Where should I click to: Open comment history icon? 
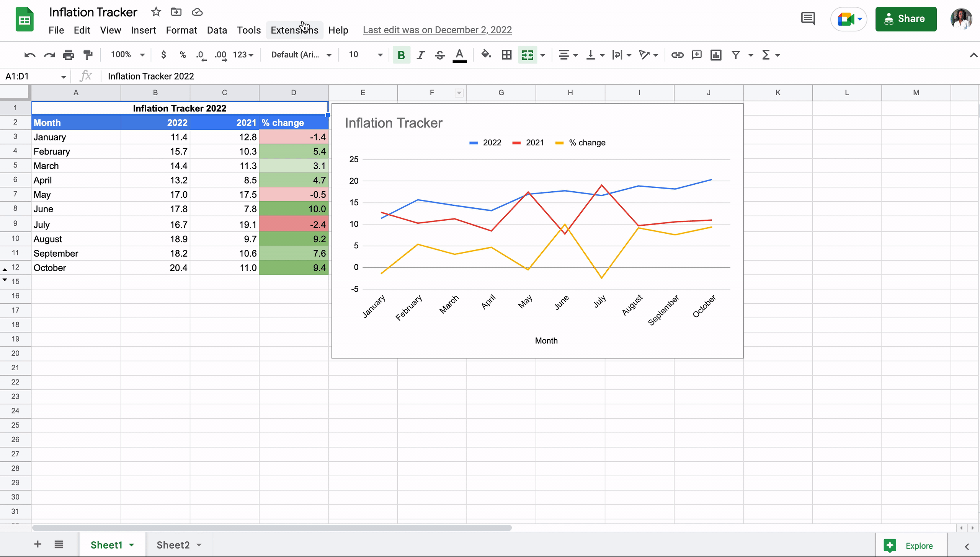[808, 19]
